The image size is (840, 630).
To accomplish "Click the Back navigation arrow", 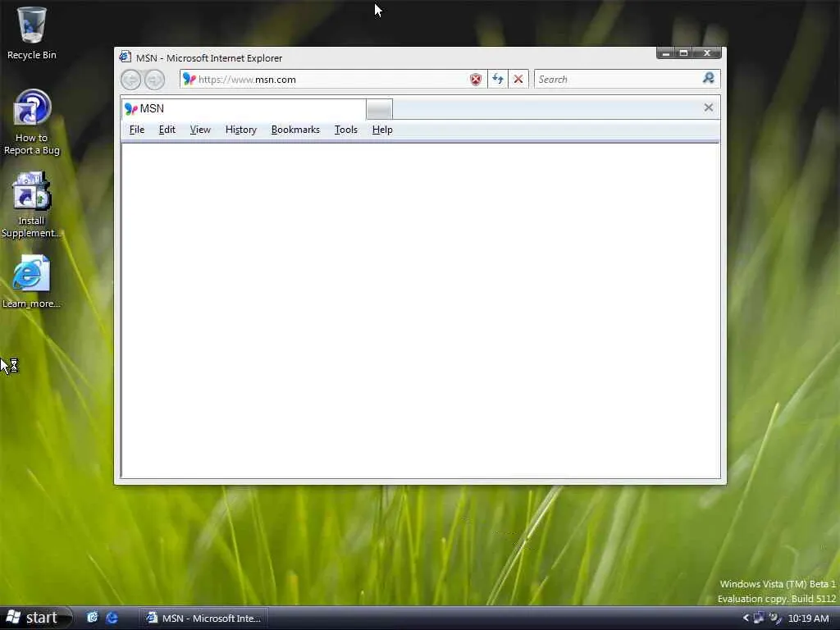I will coord(130,80).
